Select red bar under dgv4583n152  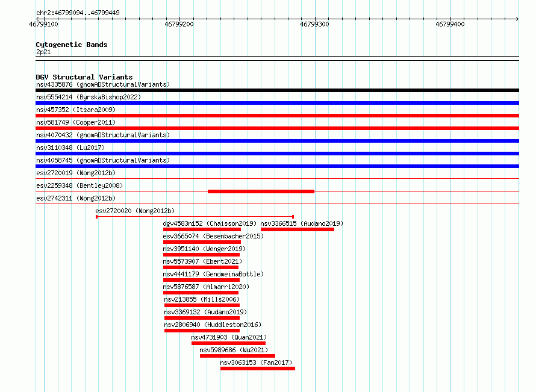click(202, 229)
